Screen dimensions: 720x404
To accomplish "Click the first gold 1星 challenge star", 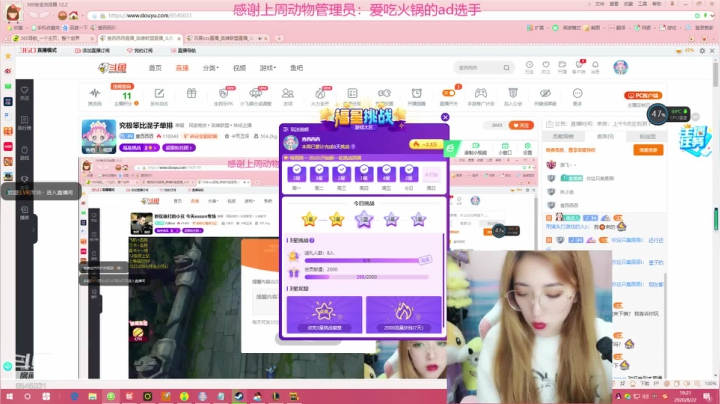I will 309,219.
